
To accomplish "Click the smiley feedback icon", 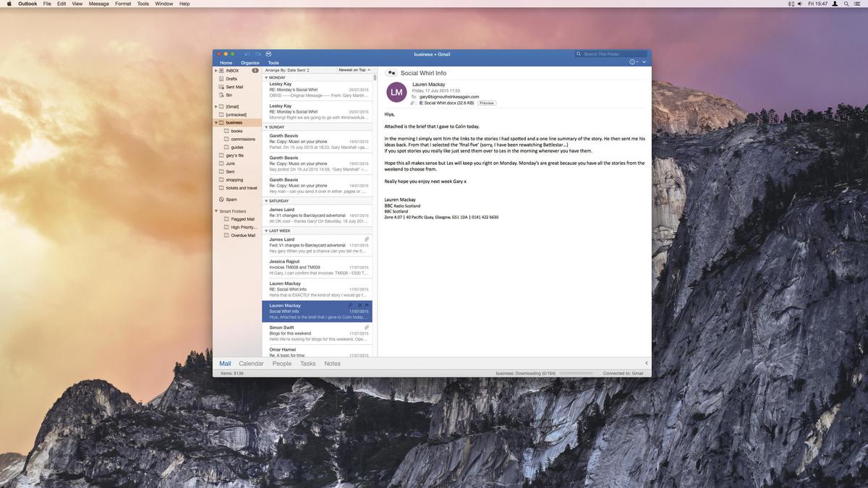I will pos(633,62).
